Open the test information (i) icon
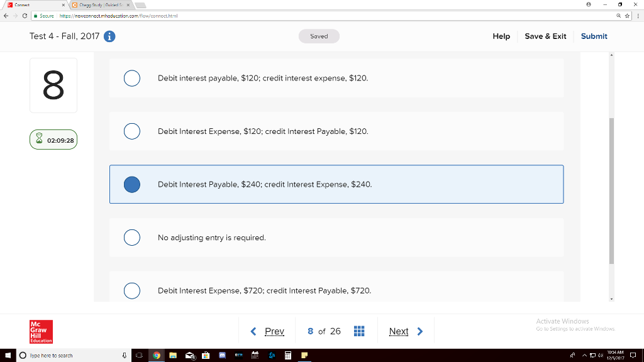The image size is (644, 362). [x=110, y=36]
